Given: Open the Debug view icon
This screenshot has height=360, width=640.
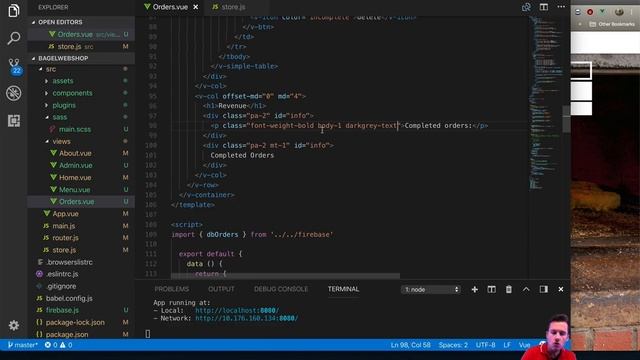Looking at the screenshot, I should click(x=13, y=93).
